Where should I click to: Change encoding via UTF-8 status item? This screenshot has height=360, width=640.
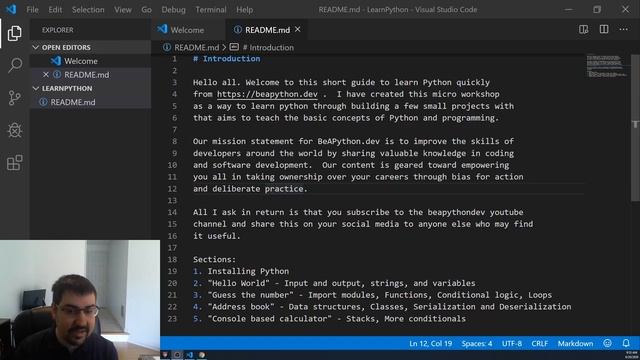click(512, 343)
